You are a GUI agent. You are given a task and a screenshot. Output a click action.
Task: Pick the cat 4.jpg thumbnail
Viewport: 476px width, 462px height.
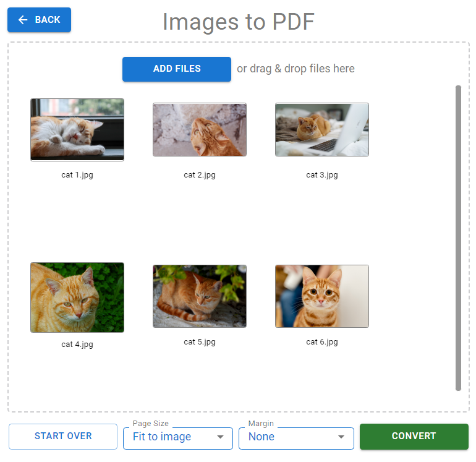click(x=77, y=297)
